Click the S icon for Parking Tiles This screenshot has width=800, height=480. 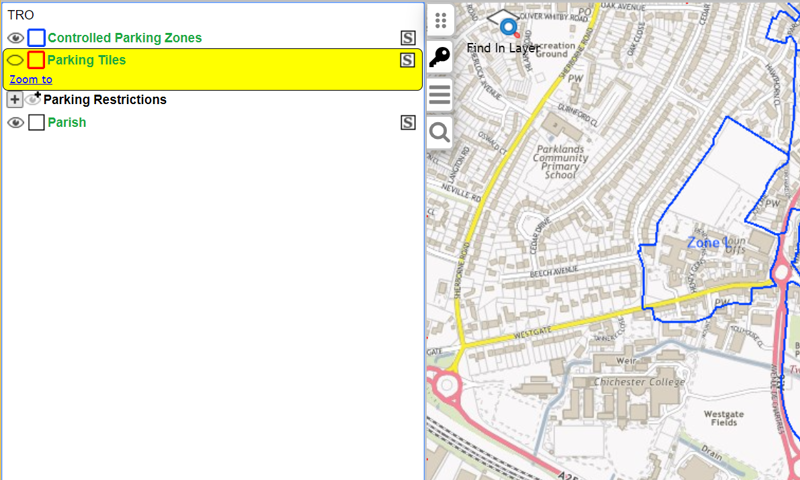(407, 60)
